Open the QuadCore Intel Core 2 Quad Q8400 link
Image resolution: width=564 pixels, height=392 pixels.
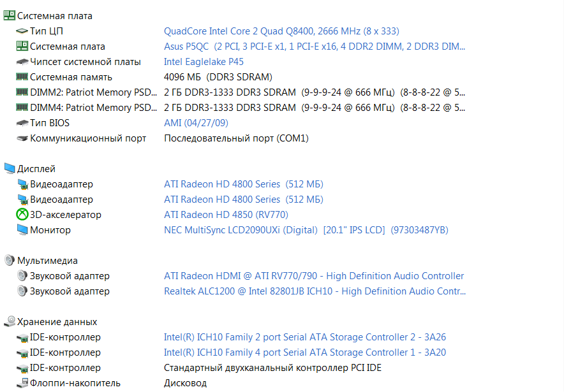click(281, 31)
